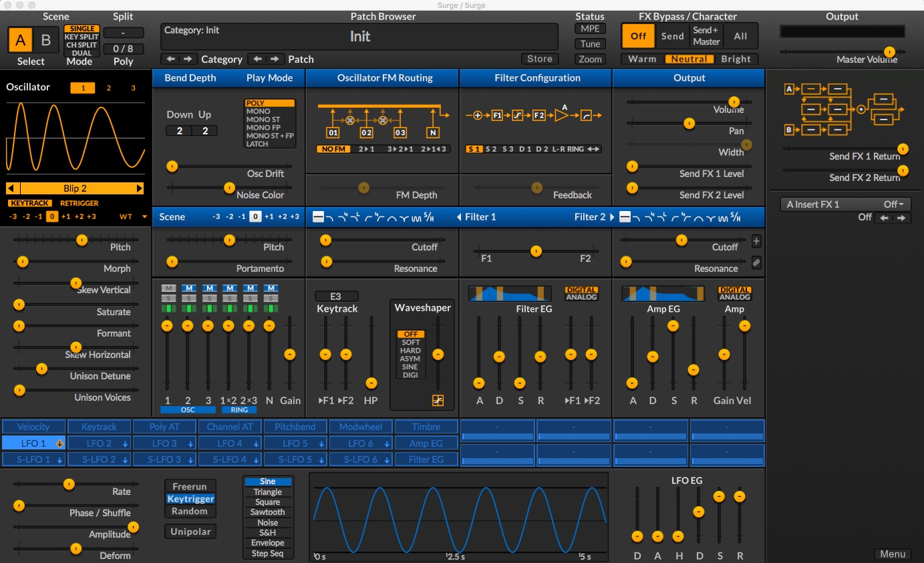Viewport: 924px width, 563px height.
Task: Click the Master Volume slider knob
Action: pos(889,51)
